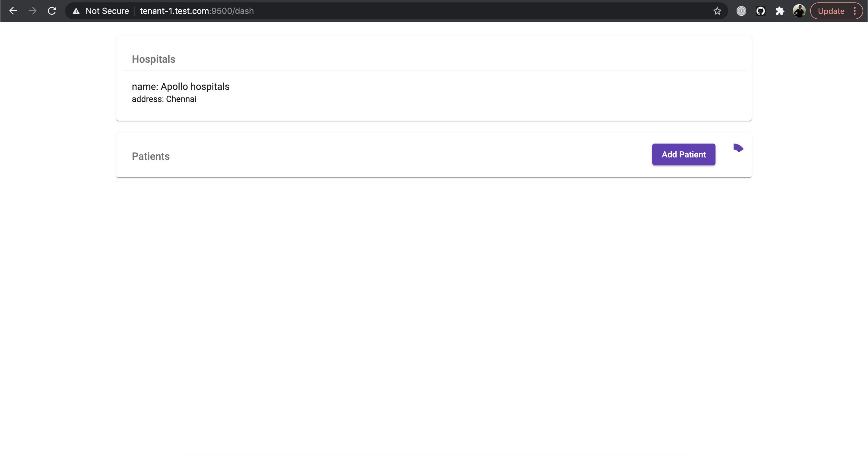This screenshot has height=456, width=868.
Task: Click the browser back arrow
Action: click(13, 11)
